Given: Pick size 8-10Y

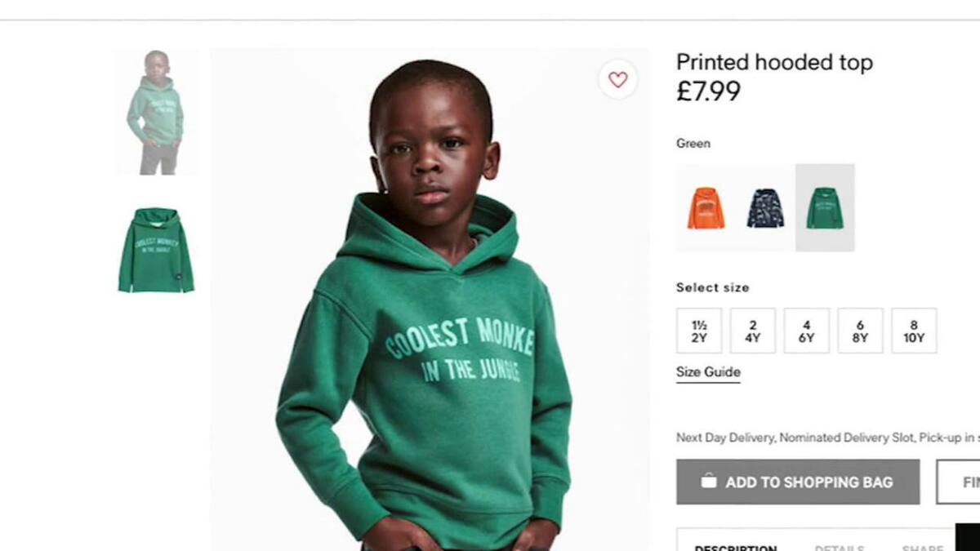Looking at the screenshot, I should click(x=914, y=331).
